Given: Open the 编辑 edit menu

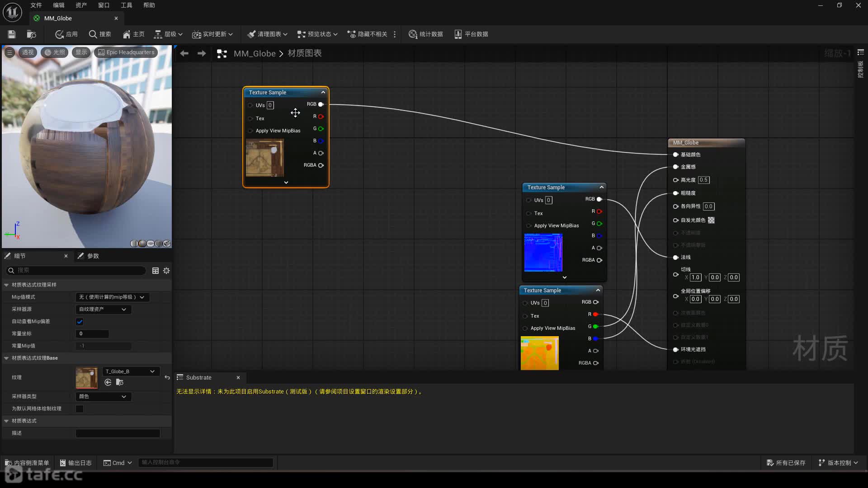Looking at the screenshot, I should click(59, 5).
